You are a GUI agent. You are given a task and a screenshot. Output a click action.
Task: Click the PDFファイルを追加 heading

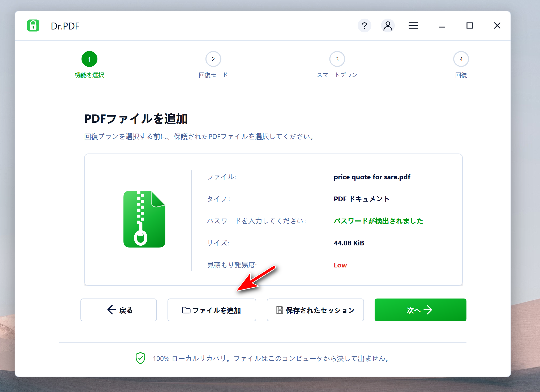tap(136, 119)
